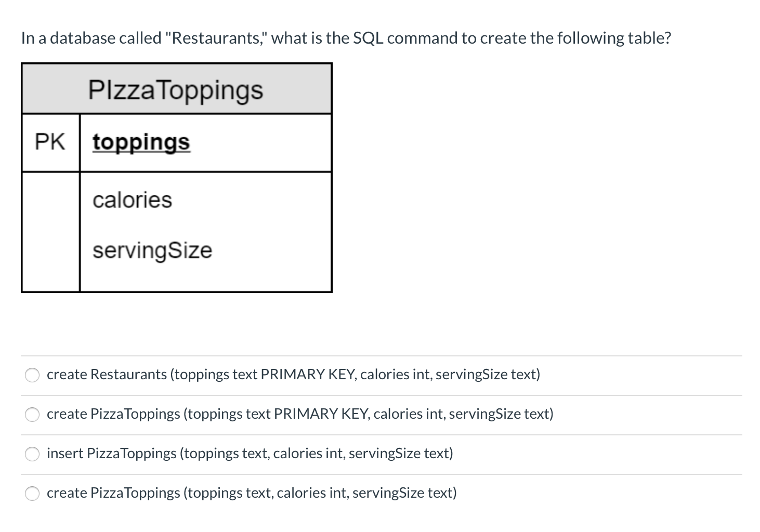Image resolution: width=760 pixels, height=532 pixels.
Task: Select the first answer radio button
Action: point(32,375)
